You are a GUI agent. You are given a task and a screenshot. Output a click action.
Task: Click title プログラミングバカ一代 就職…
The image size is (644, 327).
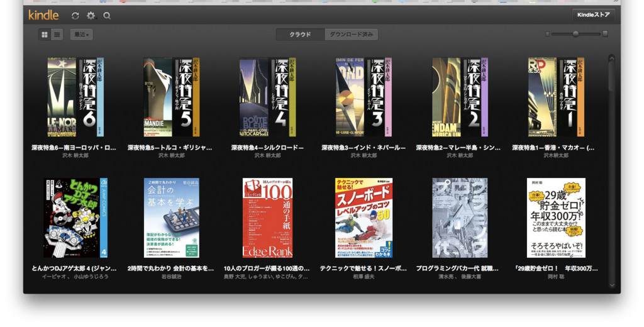tap(457, 269)
